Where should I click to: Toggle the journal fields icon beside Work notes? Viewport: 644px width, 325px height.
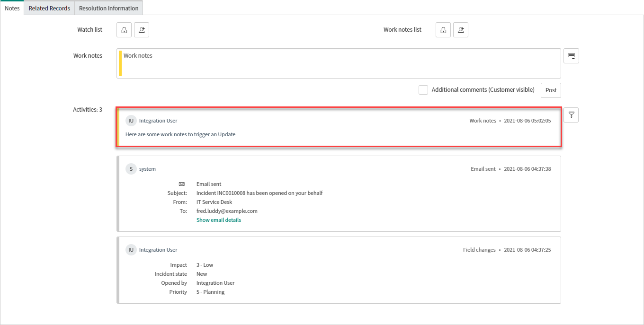(x=571, y=56)
